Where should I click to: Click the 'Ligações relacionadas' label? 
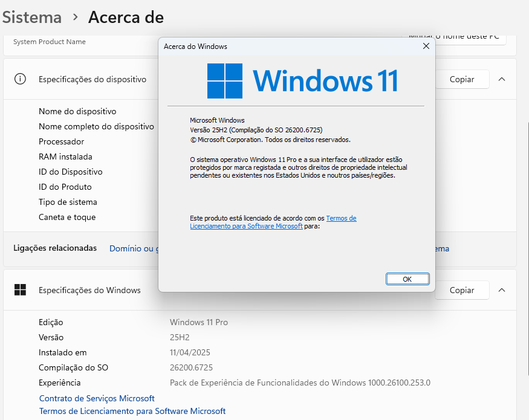tap(55, 248)
